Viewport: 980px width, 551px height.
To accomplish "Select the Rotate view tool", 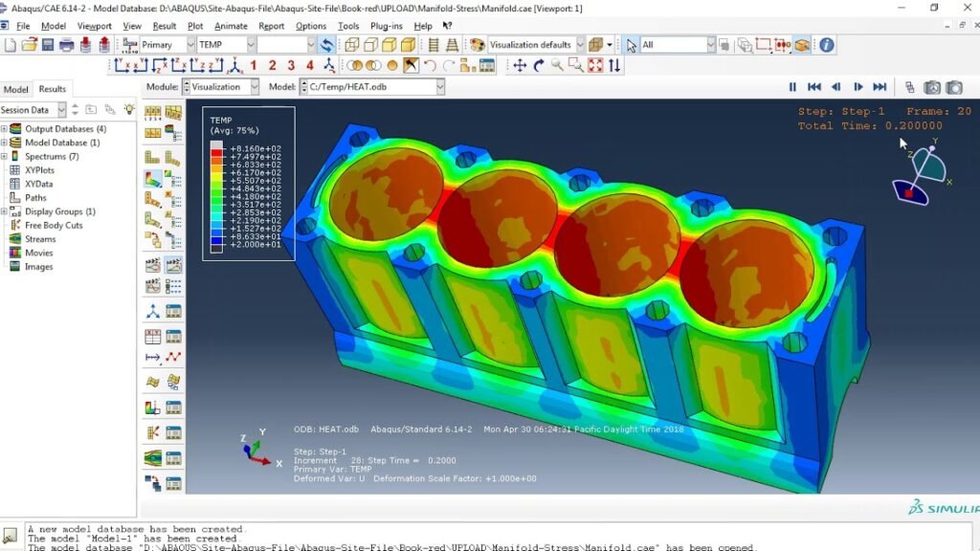I will [539, 66].
